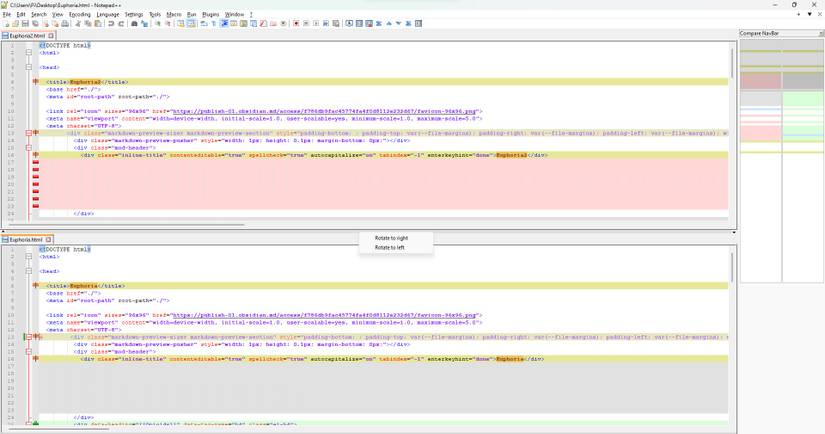Click the Start macro recording icon
Image resolution: width=825 pixels, height=434 pixels.
click(x=296, y=24)
